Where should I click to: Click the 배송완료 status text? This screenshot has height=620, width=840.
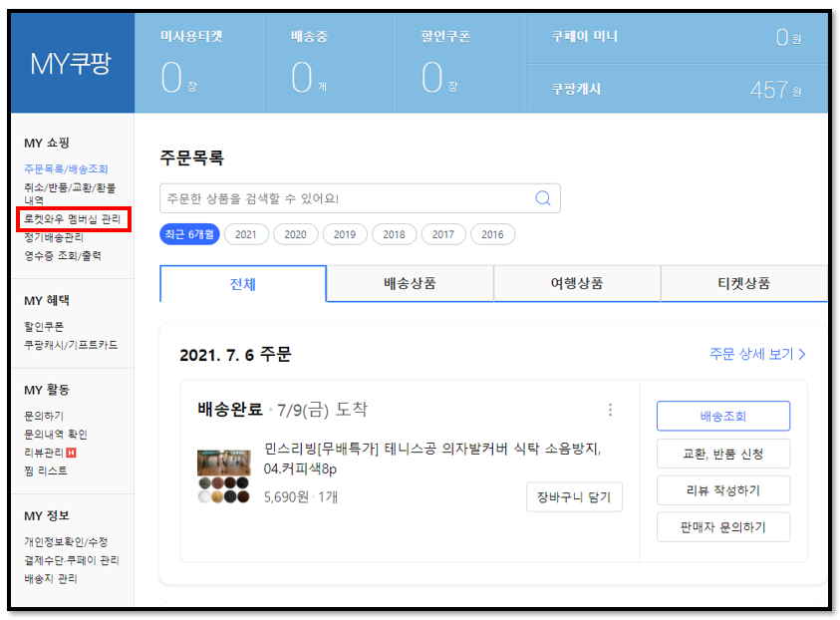pos(230,410)
